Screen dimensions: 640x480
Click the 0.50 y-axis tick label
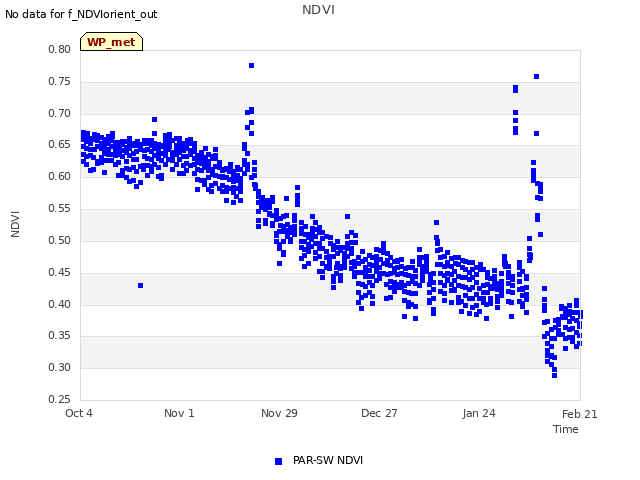(60, 240)
